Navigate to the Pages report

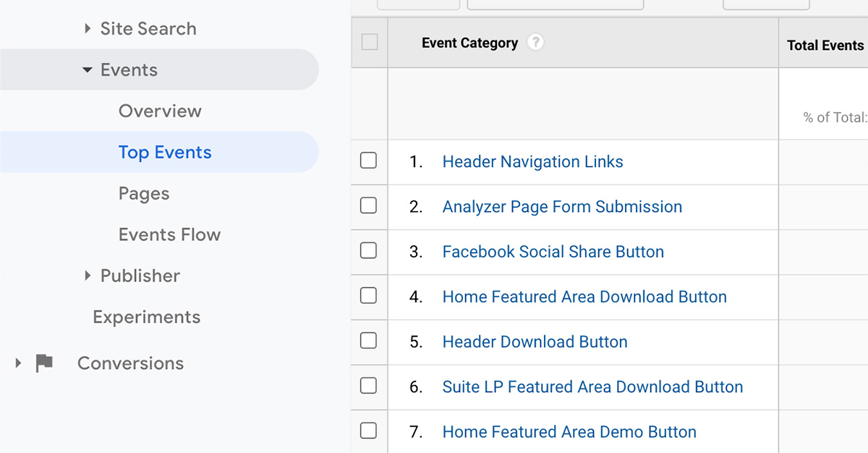coord(144,193)
